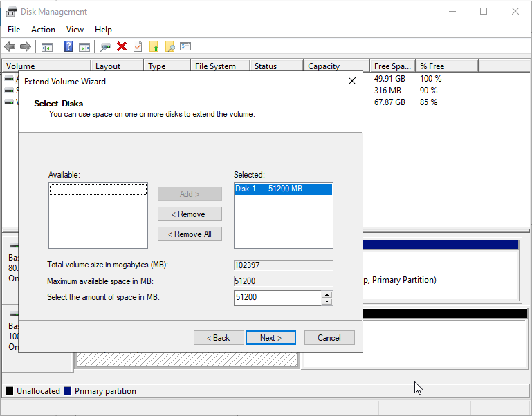
Task: Increase space amount with spinner up arrow
Action: click(327, 294)
